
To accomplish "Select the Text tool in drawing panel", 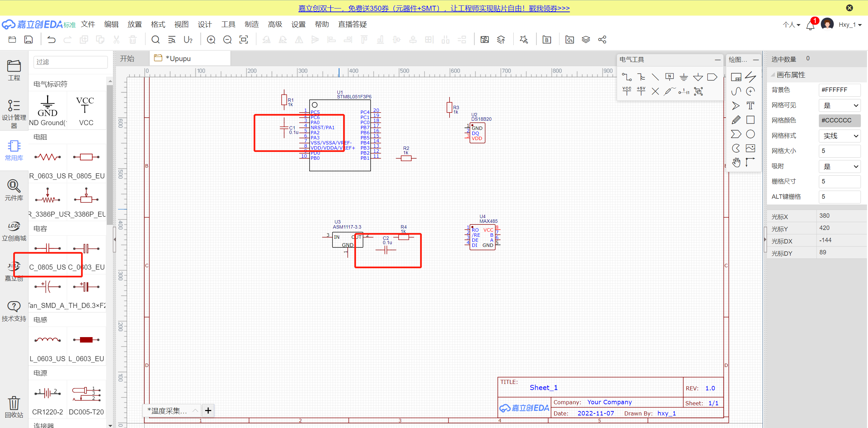I will pyautogui.click(x=750, y=105).
